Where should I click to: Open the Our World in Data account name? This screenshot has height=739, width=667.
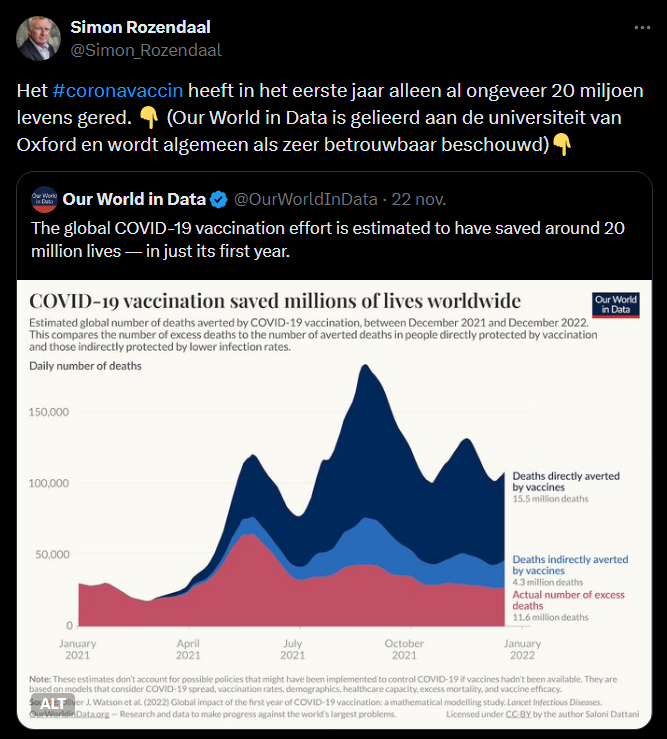(134, 199)
